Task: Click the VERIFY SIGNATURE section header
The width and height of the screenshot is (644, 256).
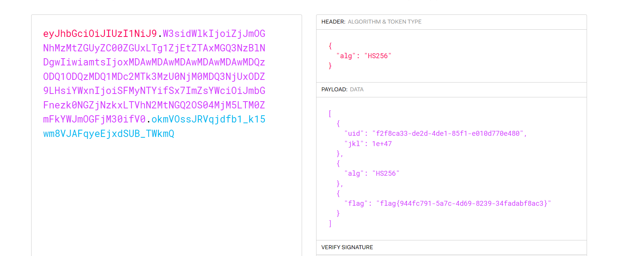Action: click(347, 247)
